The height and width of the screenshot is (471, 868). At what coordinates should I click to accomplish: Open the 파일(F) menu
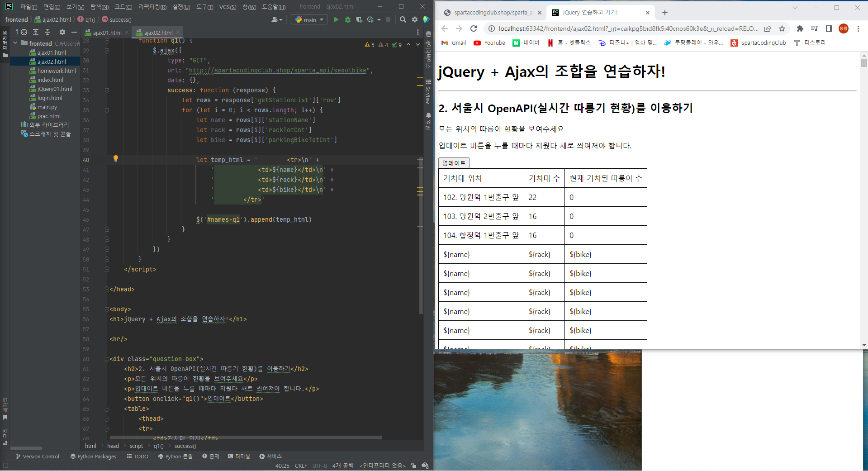pyautogui.click(x=28, y=7)
